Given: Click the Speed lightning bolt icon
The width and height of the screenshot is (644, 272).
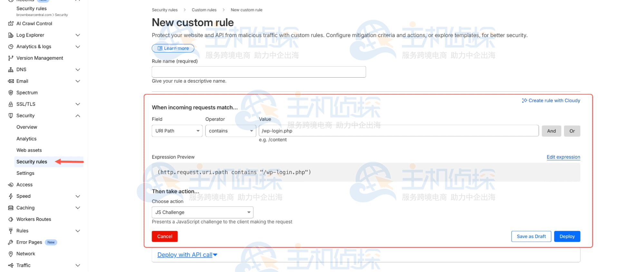Looking at the screenshot, I should [x=11, y=196].
